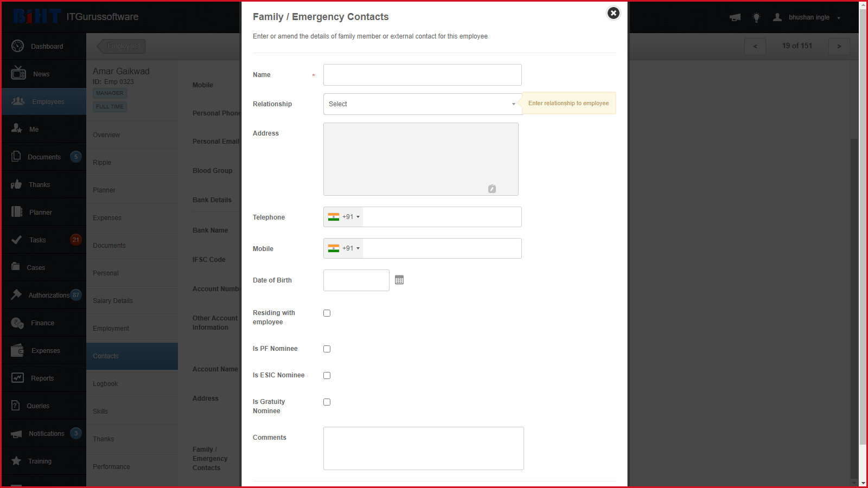Click the announcements megaphone icon in header

coord(735,17)
